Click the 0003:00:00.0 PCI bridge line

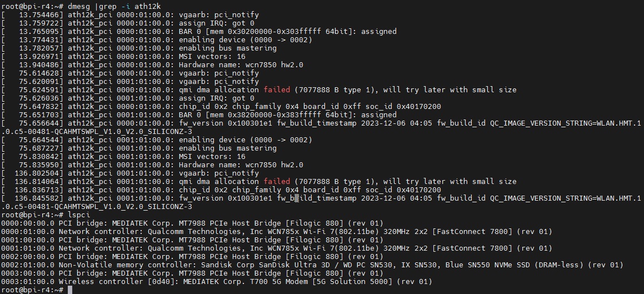point(192,273)
